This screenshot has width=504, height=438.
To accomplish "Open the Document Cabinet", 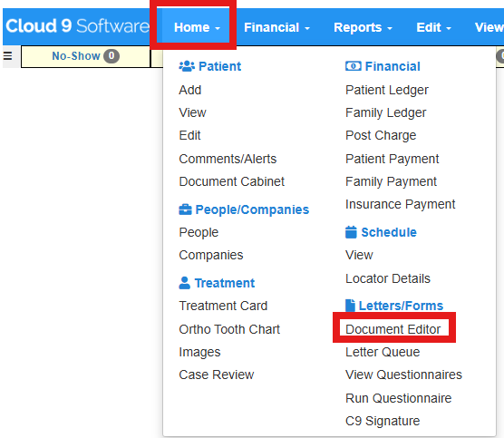I will [x=231, y=181].
